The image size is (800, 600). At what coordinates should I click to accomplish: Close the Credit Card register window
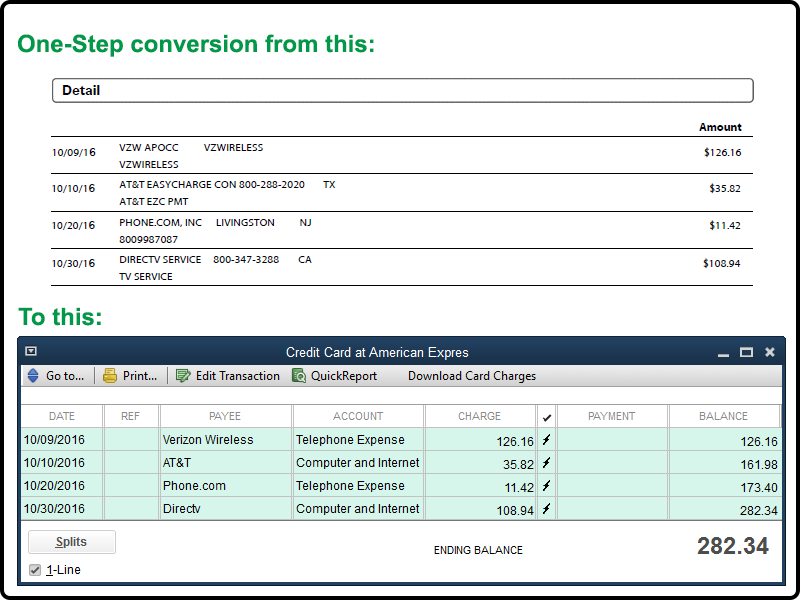(x=770, y=352)
